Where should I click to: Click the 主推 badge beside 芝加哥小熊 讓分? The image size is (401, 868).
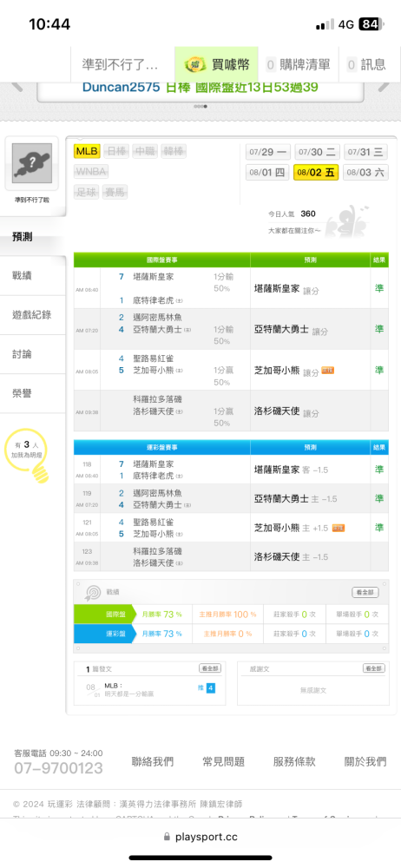click(328, 371)
